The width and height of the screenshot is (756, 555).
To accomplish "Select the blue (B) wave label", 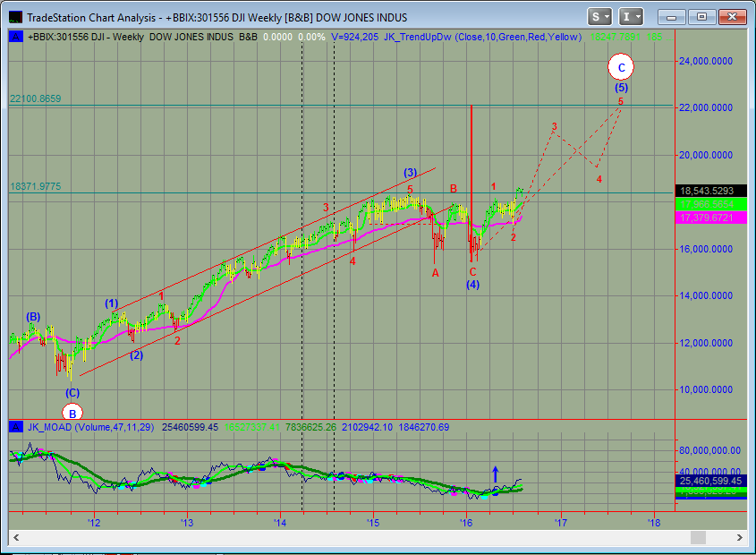I will (33, 317).
